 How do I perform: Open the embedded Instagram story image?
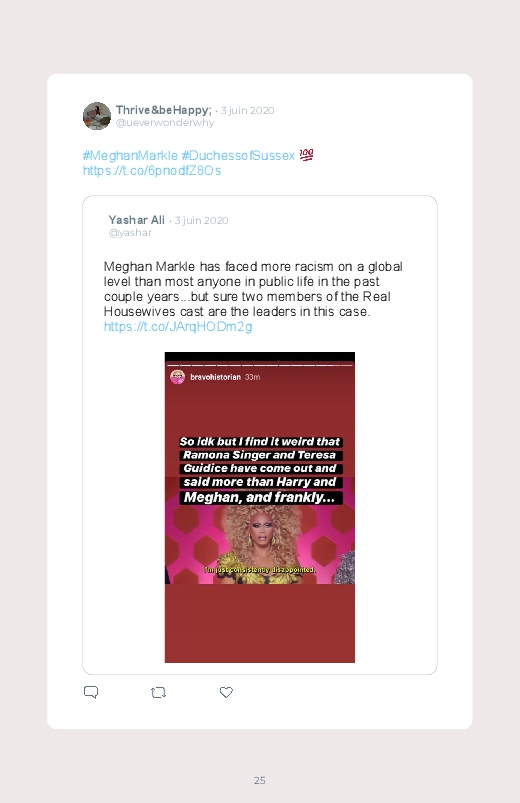[260, 508]
